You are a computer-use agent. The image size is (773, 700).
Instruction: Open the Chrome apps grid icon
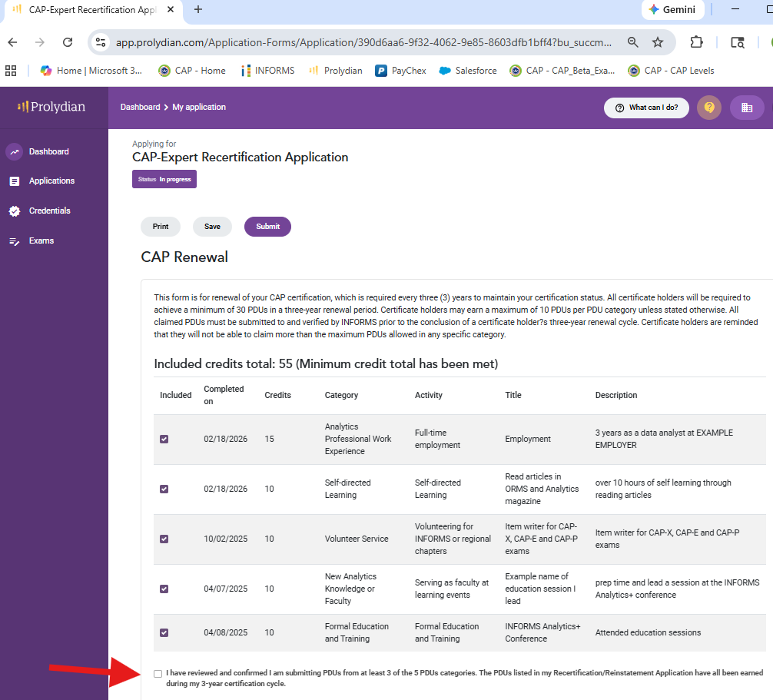[11, 71]
